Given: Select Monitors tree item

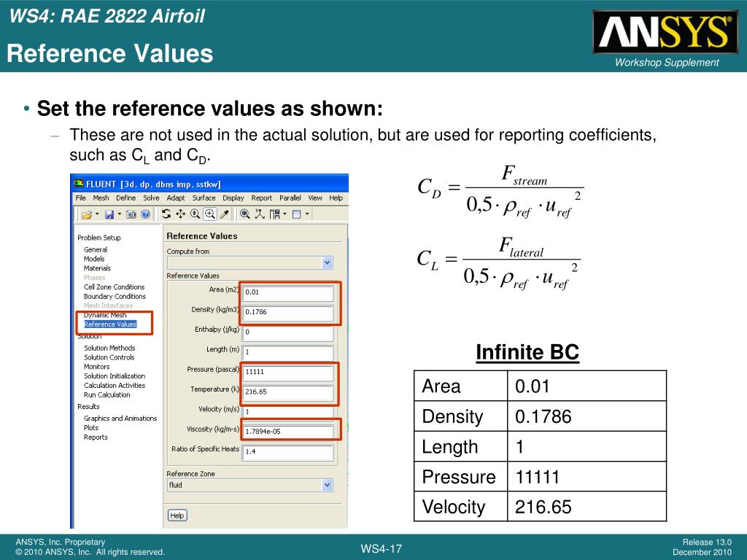Looking at the screenshot, I should pos(97,367).
